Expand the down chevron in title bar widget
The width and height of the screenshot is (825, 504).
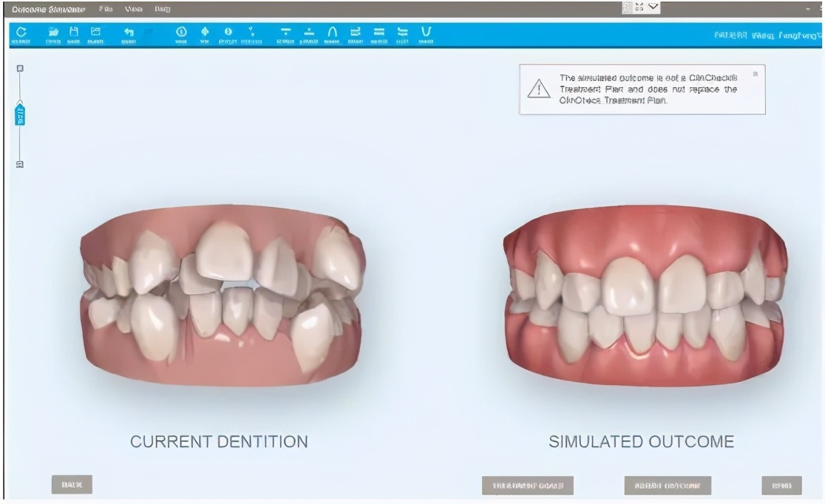pos(653,7)
